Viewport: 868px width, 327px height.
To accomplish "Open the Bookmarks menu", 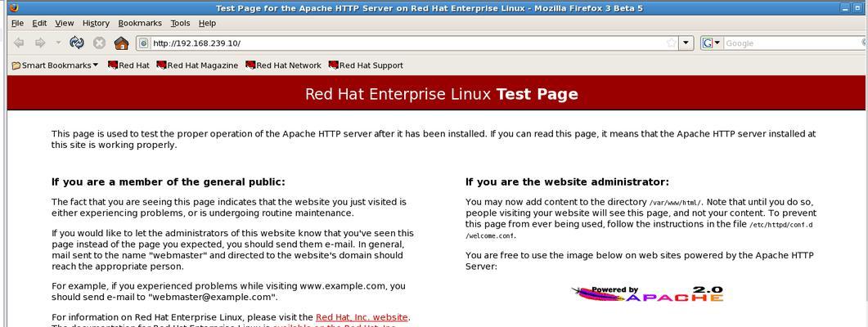I will [139, 23].
